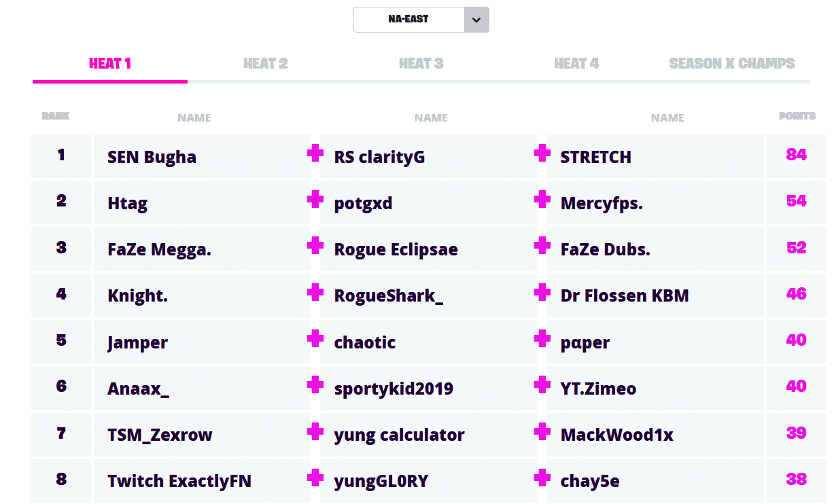
Task: Select the plus icon beside RogueShark_
Action: coord(315,294)
